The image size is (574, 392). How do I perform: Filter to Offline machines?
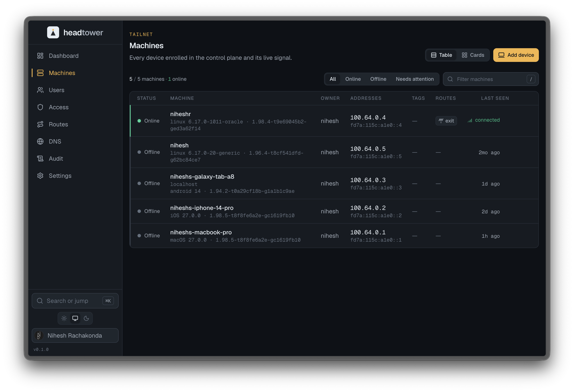(378, 79)
